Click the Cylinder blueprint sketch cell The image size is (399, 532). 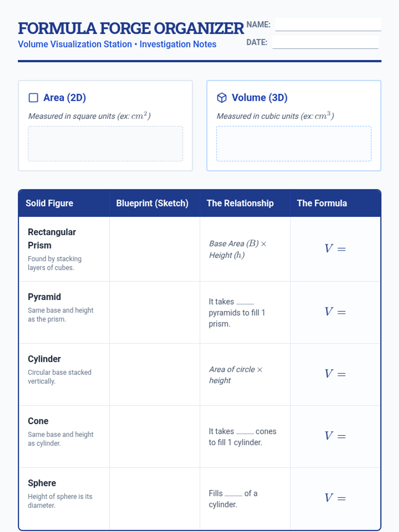[x=155, y=374]
